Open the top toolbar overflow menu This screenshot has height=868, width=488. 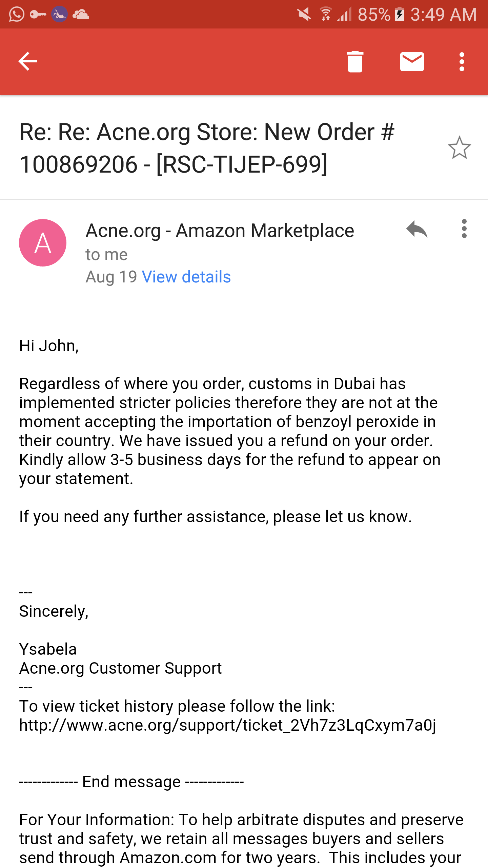(462, 62)
